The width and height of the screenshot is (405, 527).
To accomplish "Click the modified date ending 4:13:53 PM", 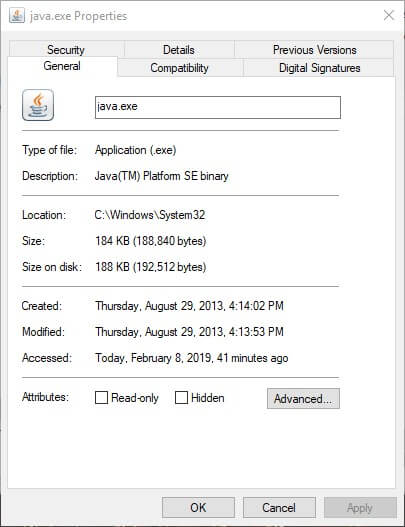I will tap(190, 332).
